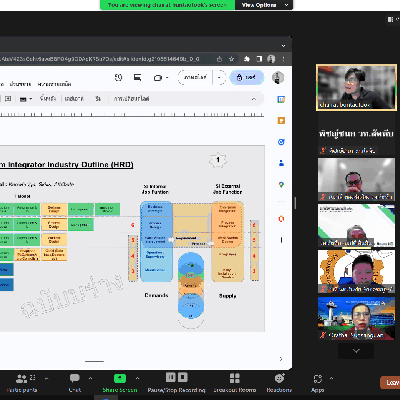Stop the Zoom recording
The height and width of the screenshot is (400, 400).
183,377
